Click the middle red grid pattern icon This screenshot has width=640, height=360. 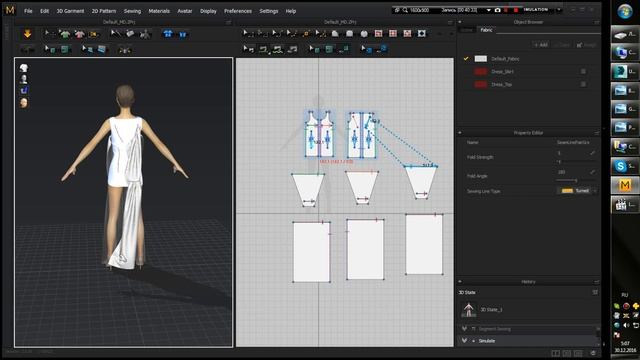click(393, 33)
